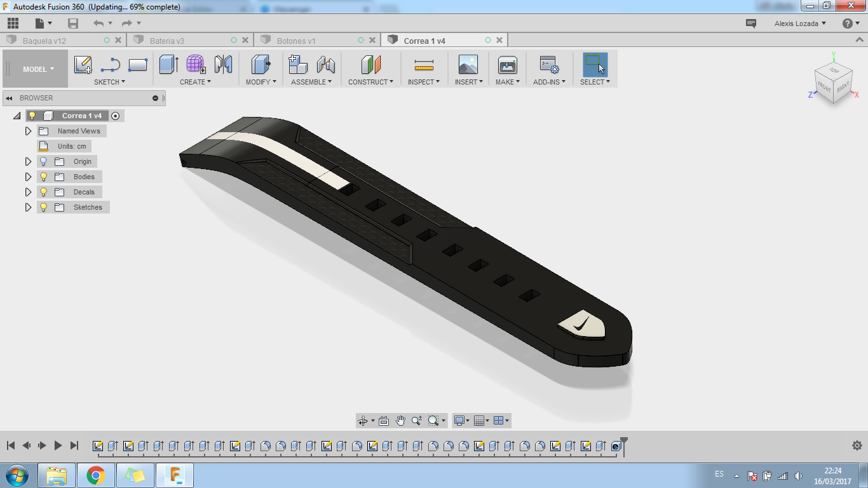Open the Data Panel grid icon

[x=13, y=24]
